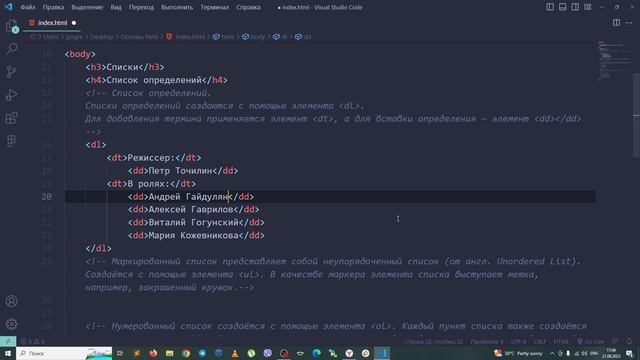This screenshot has height=360, width=640.
Task: Open the Правка menu
Action: point(53,7)
